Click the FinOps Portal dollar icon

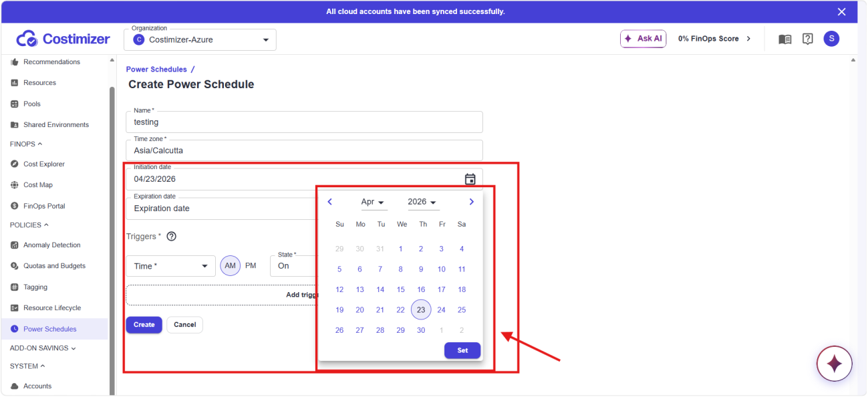15,207
